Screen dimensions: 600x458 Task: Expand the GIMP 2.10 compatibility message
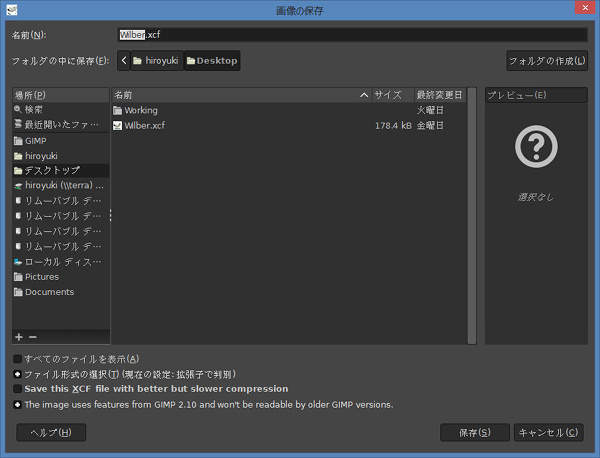17,404
